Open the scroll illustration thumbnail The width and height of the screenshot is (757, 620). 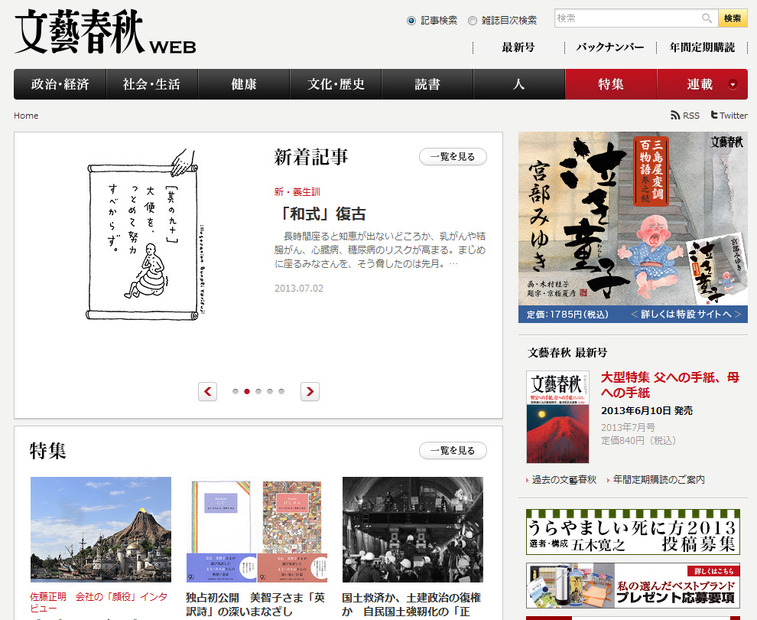tap(143, 234)
